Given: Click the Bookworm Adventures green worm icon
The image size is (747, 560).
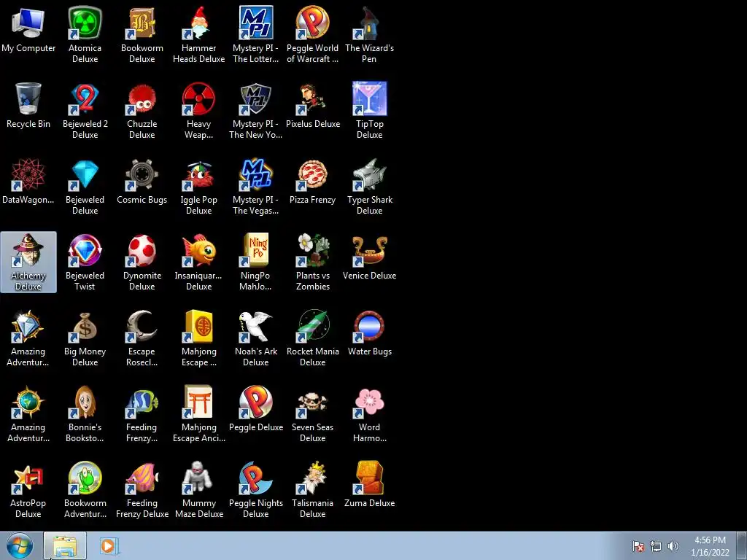Looking at the screenshot, I should point(85,478).
